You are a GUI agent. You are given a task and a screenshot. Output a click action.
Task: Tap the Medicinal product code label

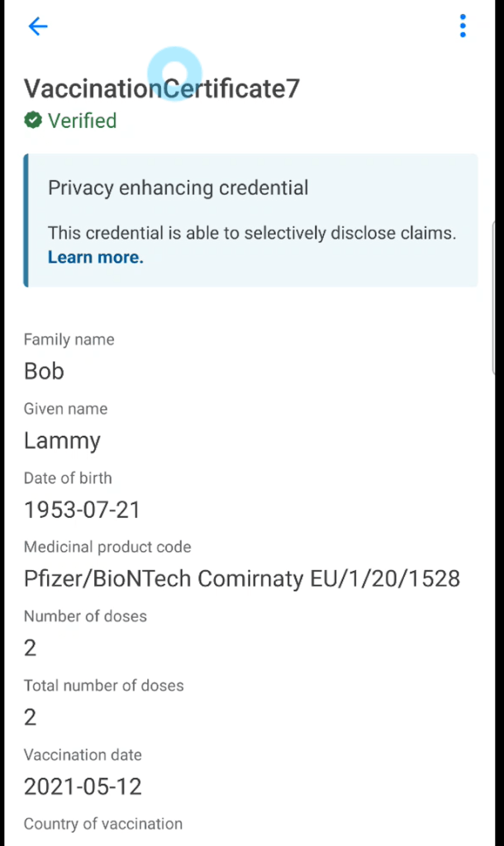pos(107,547)
